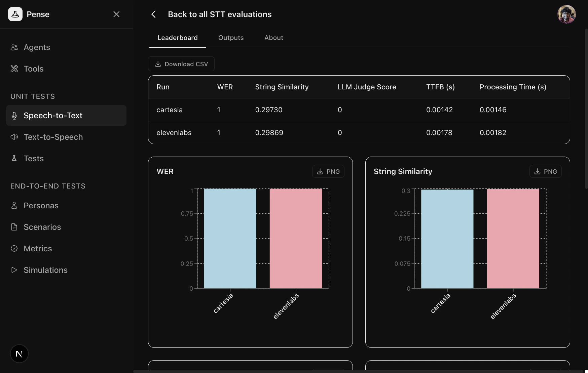This screenshot has height=373, width=588.
Task: Switch to the Outputs tab
Action: pos(231,38)
